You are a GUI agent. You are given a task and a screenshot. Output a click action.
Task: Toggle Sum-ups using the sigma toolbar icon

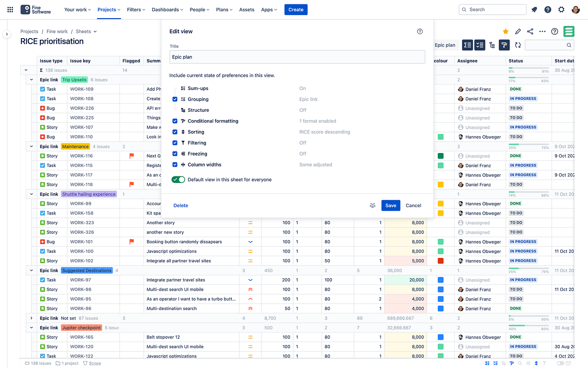tap(467, 45)
